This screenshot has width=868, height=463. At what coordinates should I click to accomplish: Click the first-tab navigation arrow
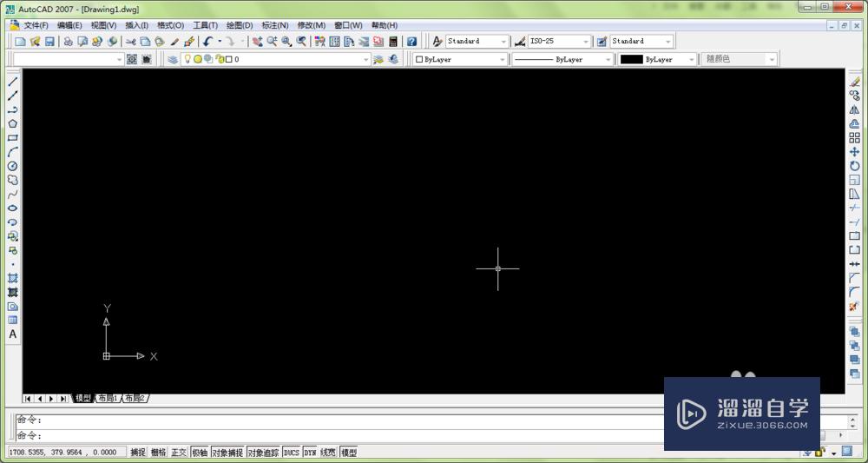[28, 398]
